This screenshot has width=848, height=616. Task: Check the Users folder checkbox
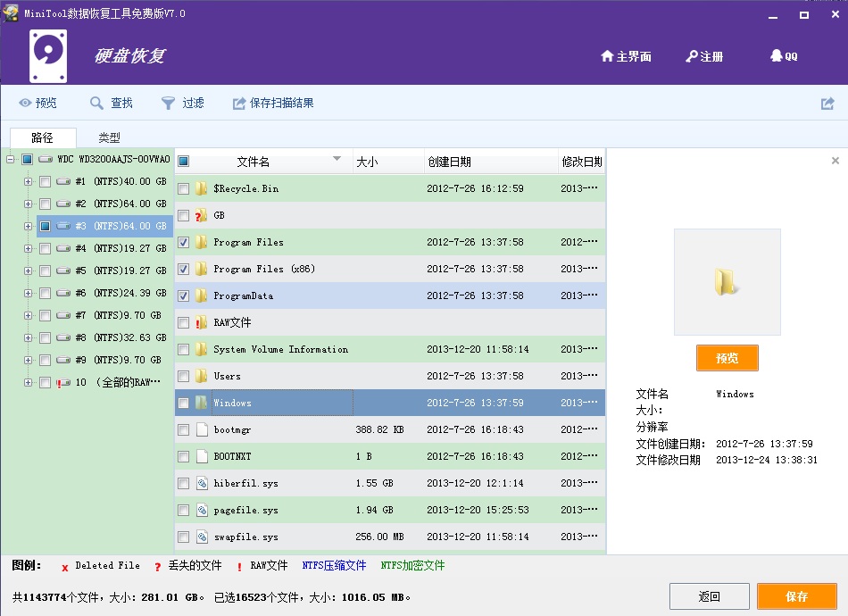[x=184, y=377]
